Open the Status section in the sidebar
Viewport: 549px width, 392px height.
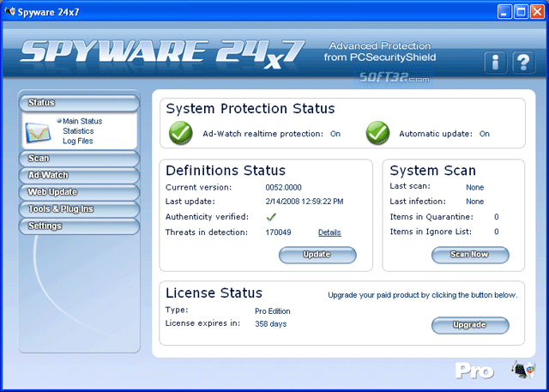(x=79, y=103)
